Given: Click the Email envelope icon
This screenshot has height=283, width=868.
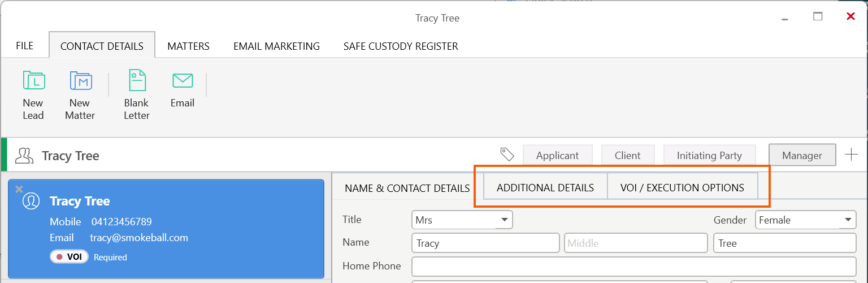Looking at the screenshot, I should 183,80.
